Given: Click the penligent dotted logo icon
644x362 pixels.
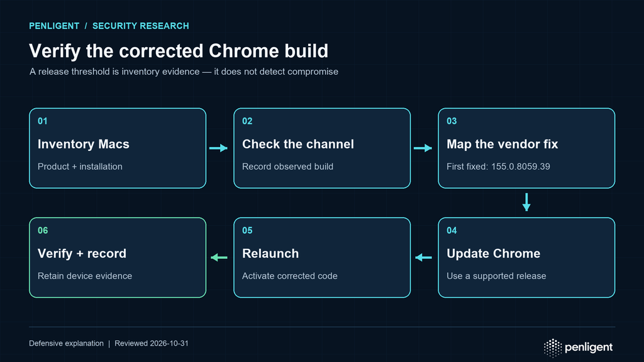Looking at the screenshot, I should (552, 348).
